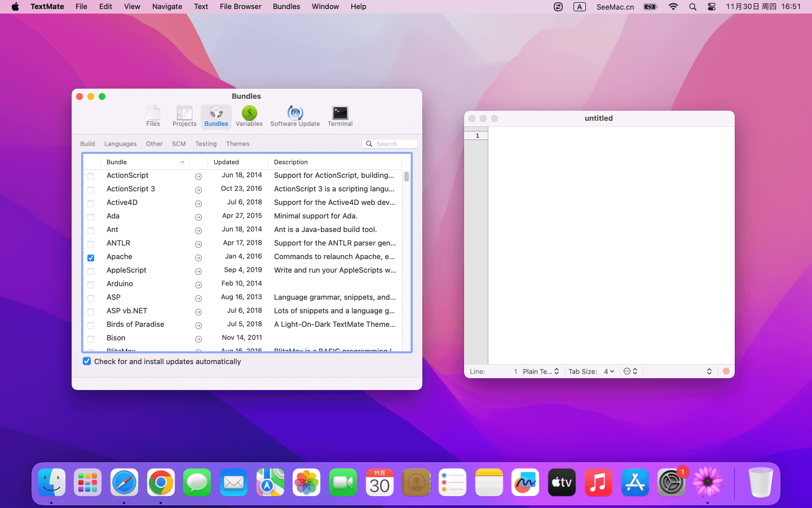Open the Software Update preferences pane
The height and width of the screenshot is (508, 812).
tap(295, 116)
